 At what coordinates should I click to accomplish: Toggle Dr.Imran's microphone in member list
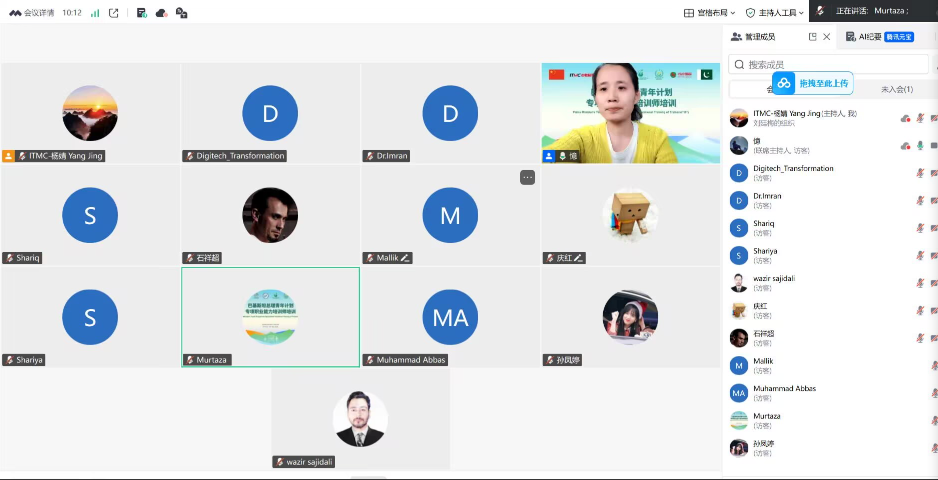coord(920,200)
